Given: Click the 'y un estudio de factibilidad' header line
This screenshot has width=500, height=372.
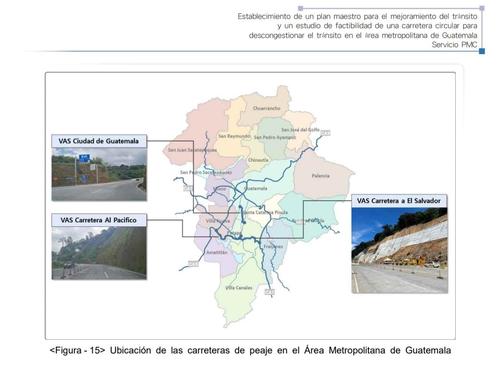Looking at the screenshot, I should (377, 26).
